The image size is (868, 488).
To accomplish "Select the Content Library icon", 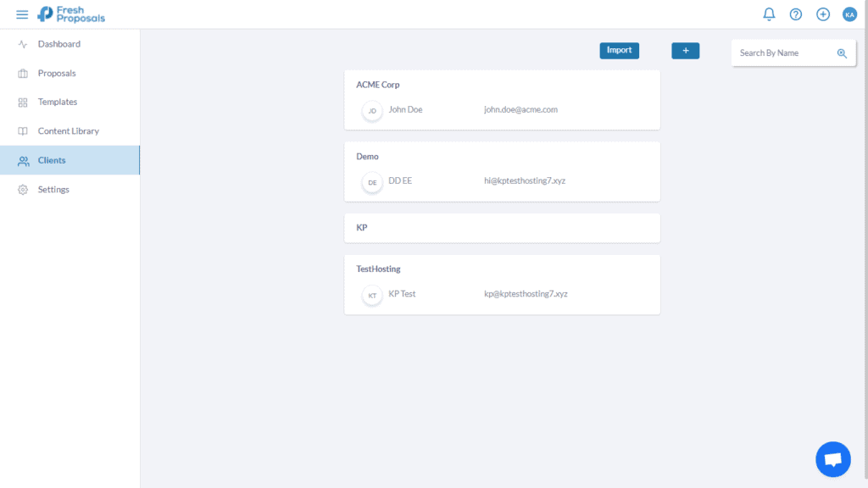I will click(22, 130).
